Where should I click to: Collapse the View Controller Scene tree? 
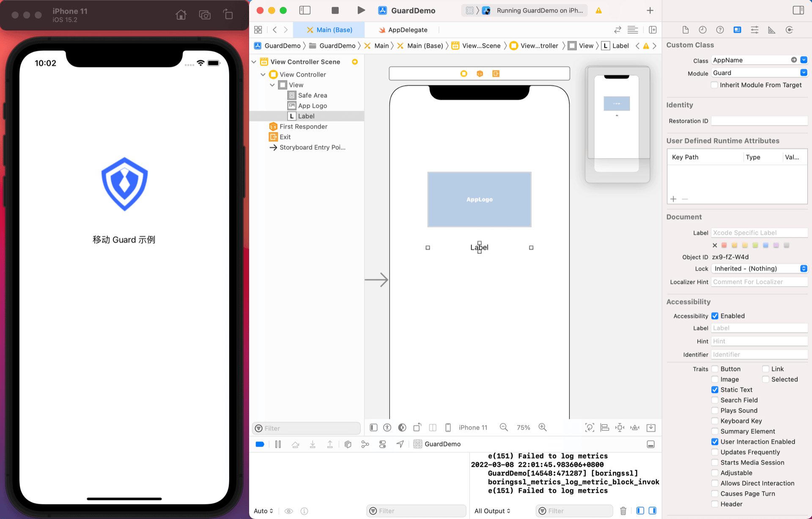(x=254, y=62)
